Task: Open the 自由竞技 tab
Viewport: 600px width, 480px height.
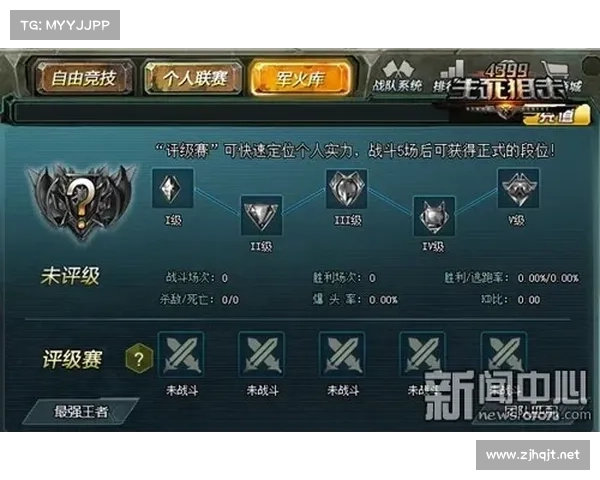Action: click(84, 78)
